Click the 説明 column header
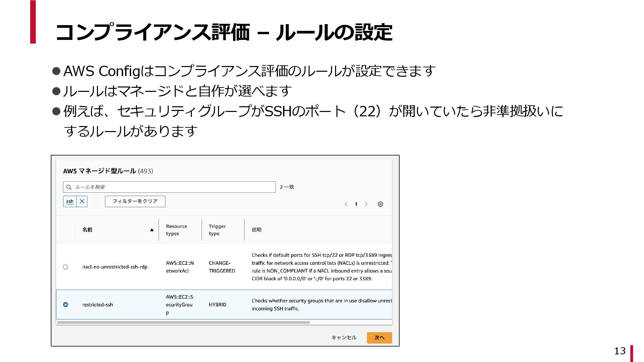 tap(257, 230)
